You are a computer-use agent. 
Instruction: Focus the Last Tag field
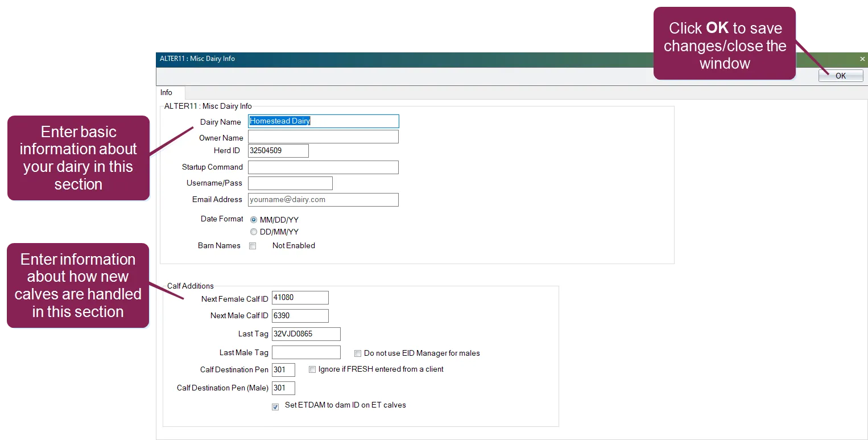[x=306, y=334]
